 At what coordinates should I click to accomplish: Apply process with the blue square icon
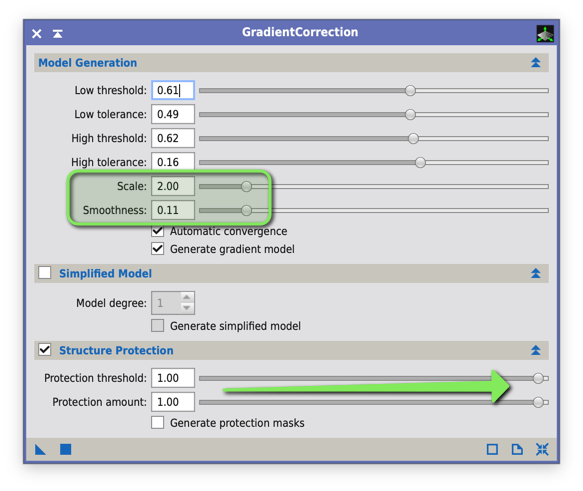click(65, 449)
